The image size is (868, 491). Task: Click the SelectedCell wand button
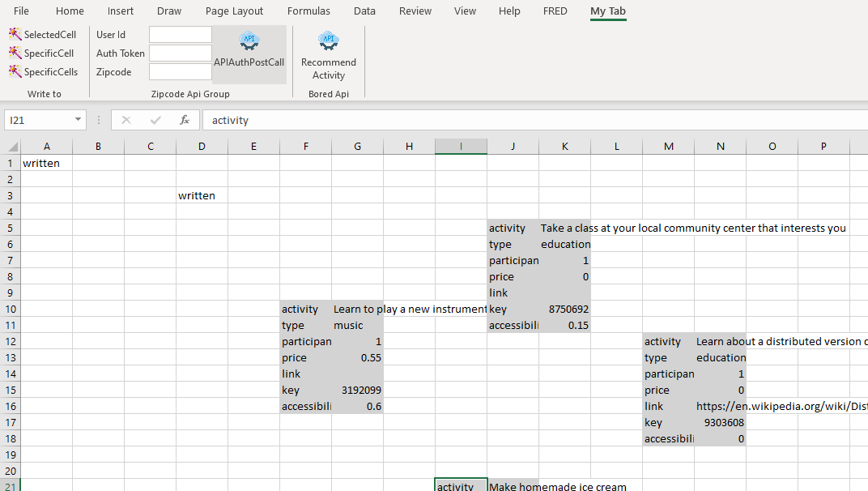pos(43,34)
